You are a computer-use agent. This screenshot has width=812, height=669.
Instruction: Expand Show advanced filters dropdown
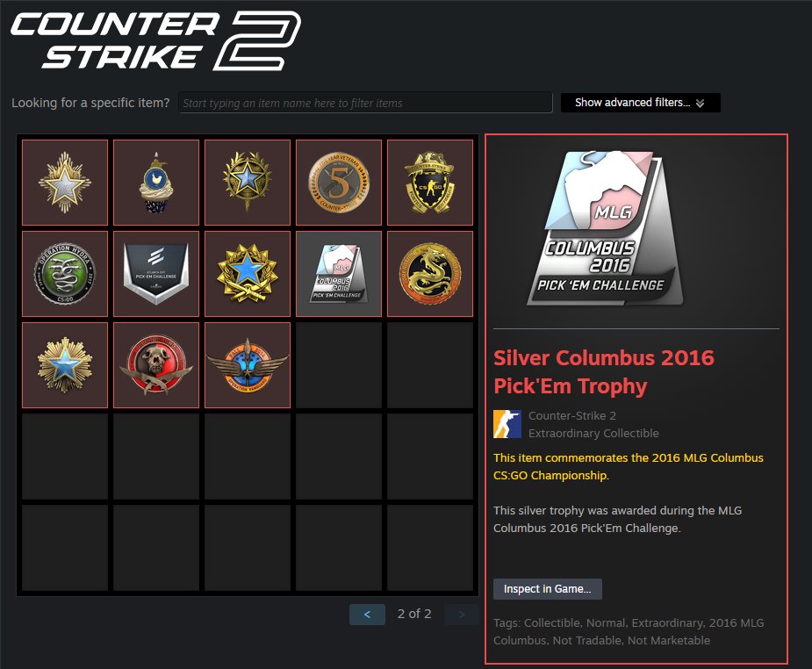pyautogui.click(x=640, y=103)
